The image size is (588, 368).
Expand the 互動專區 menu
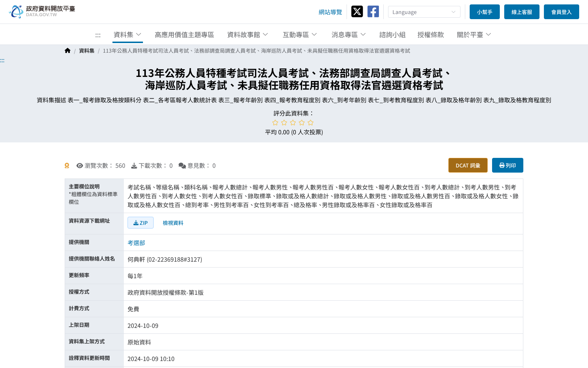[x=300, y=35]
